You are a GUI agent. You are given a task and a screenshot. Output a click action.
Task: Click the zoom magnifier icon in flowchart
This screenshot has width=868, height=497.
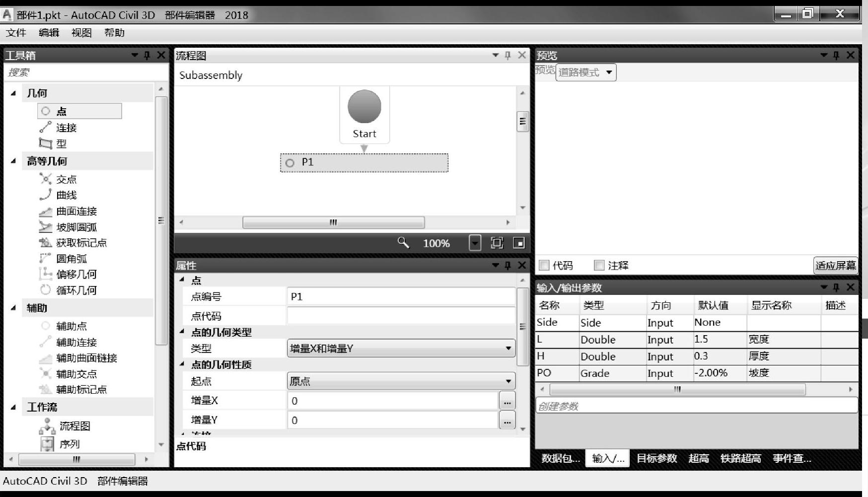coord(403,243)
